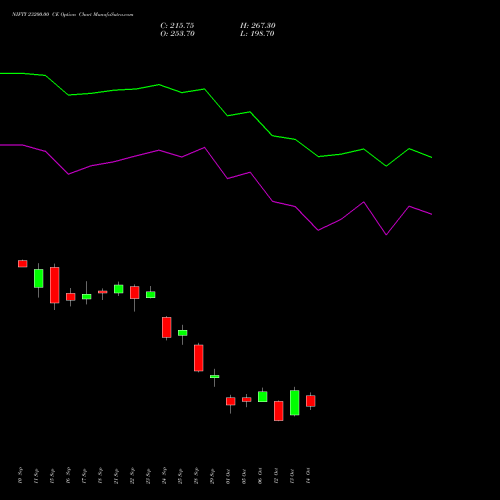Click the high value "H: 267.30"
The height and width of the screenshot is (500, 500).
pyautogui.click(x=258, y=26)
